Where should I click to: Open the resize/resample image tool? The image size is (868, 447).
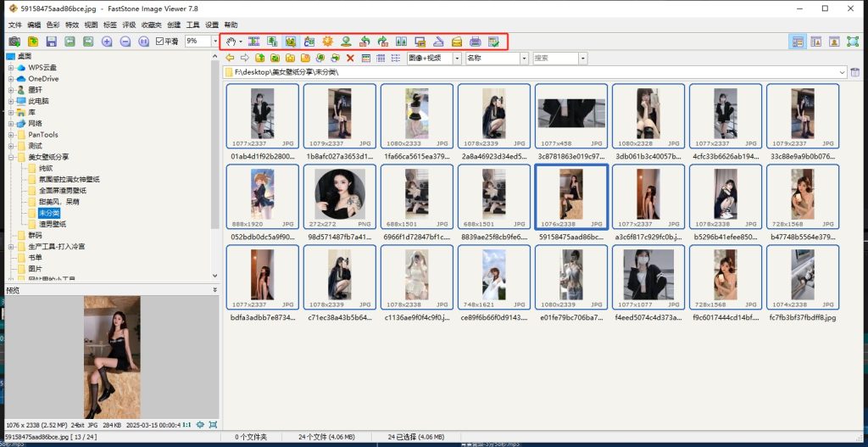(272, 41)
